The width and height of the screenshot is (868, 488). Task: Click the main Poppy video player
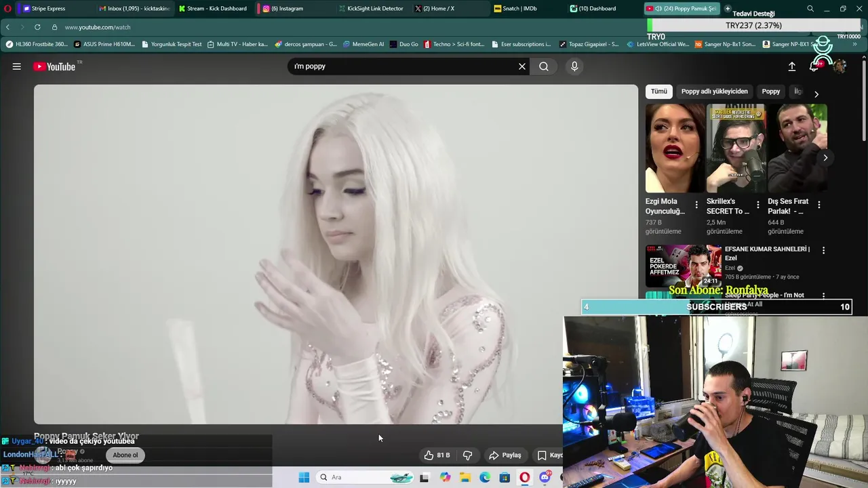click(x=336, y=254)
